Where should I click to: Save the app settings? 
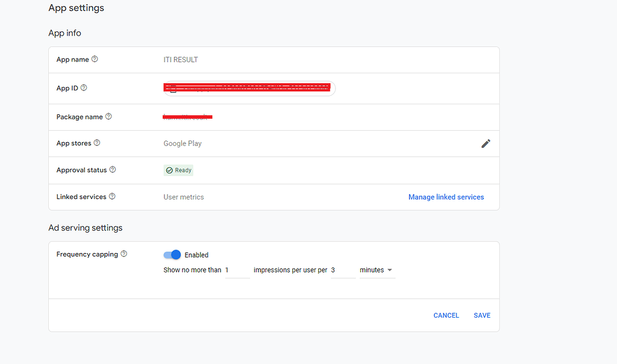(x=481, y=315)
